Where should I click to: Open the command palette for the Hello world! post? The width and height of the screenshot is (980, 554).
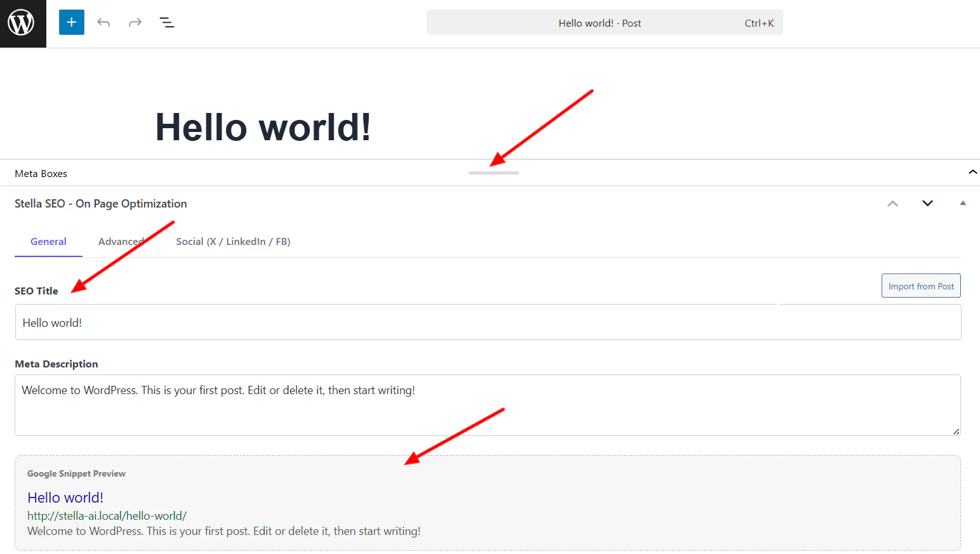(605, 23)
